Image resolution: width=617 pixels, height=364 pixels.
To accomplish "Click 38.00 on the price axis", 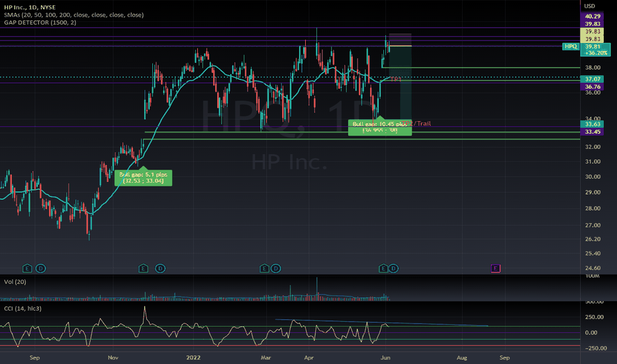I will click(x=593, y=68).
